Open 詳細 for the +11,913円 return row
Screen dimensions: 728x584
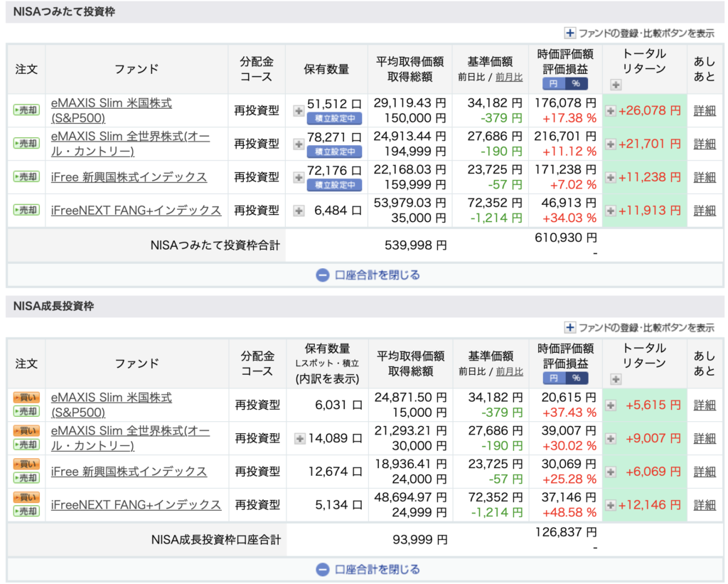coord(705,211)
